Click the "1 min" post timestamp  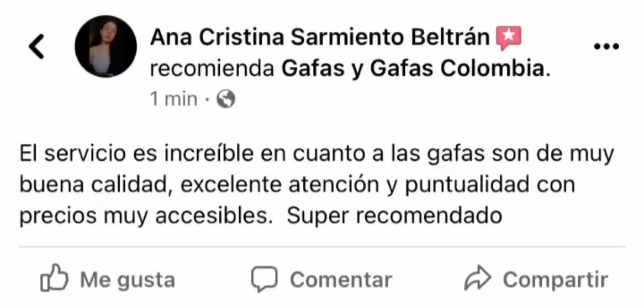[x=173, y=99]
